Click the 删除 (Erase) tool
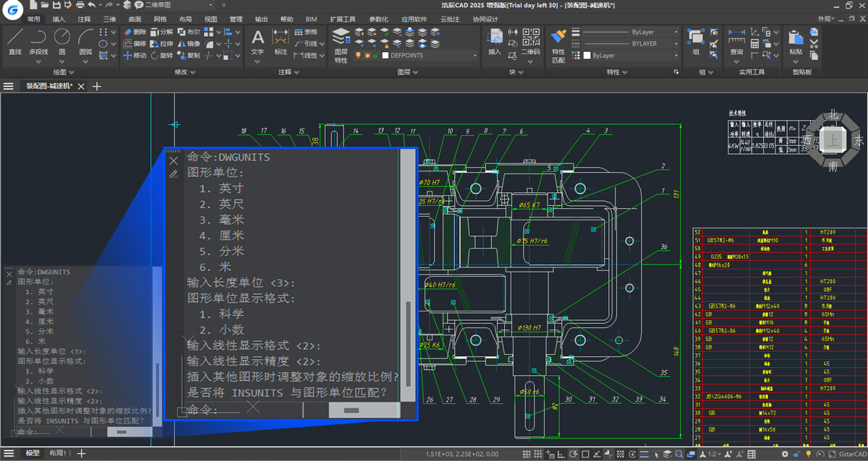868x461 pixels. (135, 33)
